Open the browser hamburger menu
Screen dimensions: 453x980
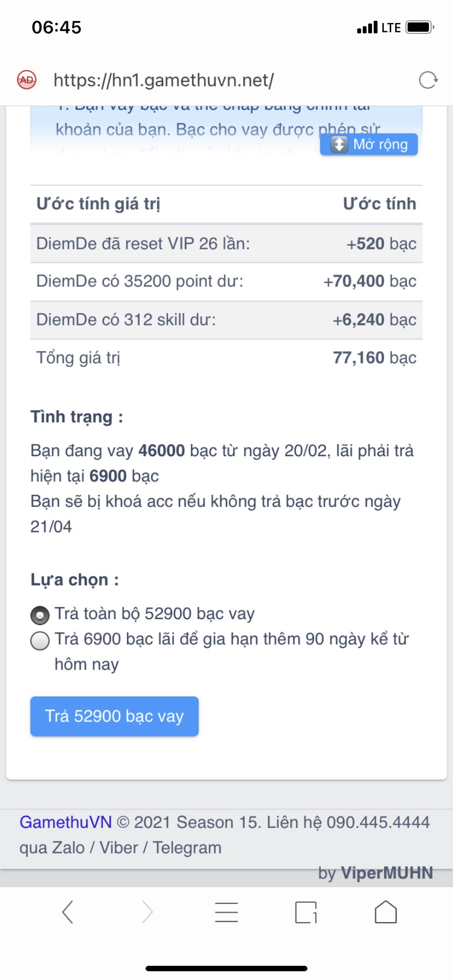pos(226,912)
